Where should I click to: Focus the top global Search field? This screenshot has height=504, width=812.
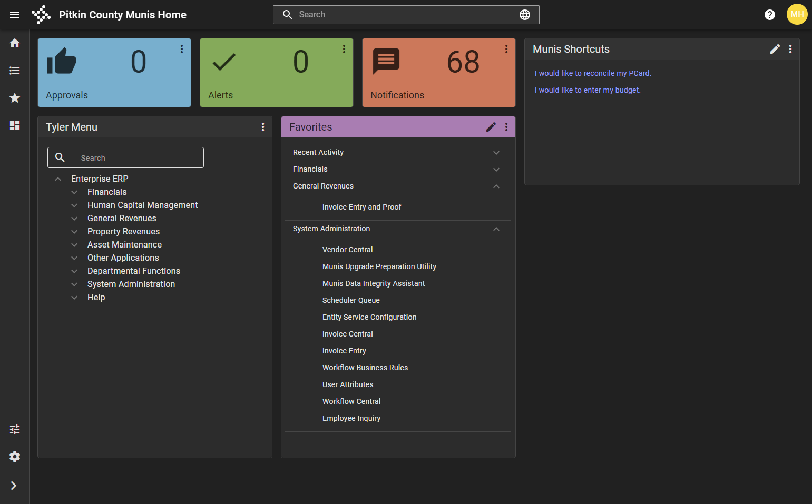click(x=406, y=15)
